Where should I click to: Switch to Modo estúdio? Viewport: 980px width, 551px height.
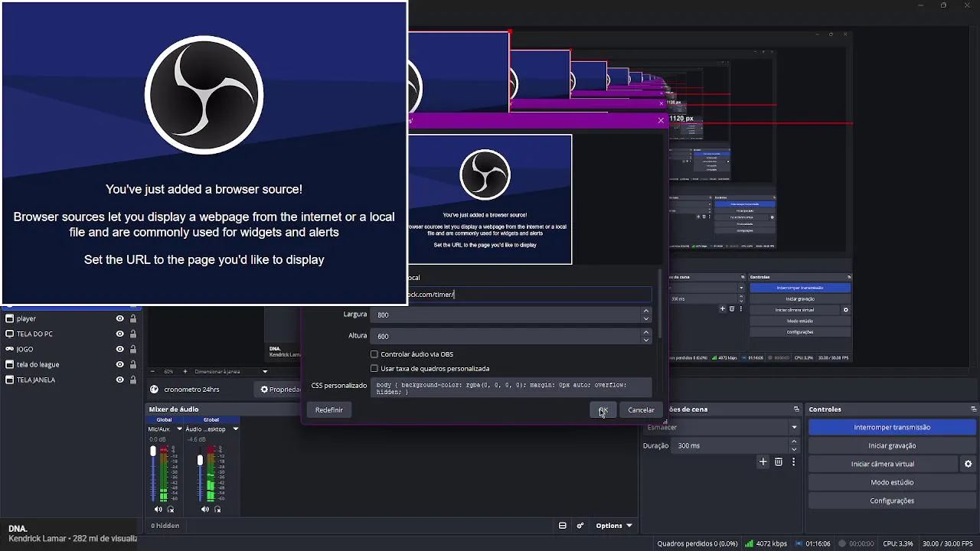click(x=892, y=482)
